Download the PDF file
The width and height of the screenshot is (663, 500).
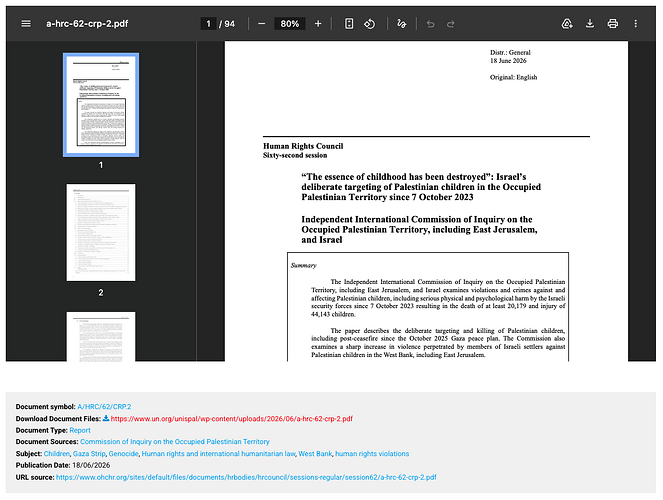590,24
